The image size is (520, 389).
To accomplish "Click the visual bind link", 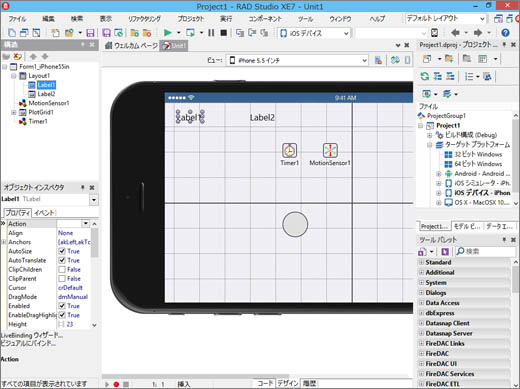I will (x=28, y=343).
